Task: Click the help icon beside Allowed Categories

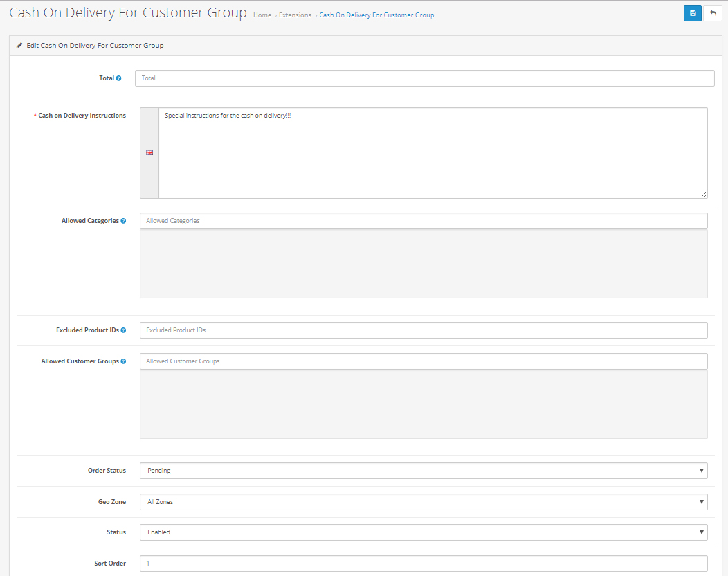Action: point(123,221)
